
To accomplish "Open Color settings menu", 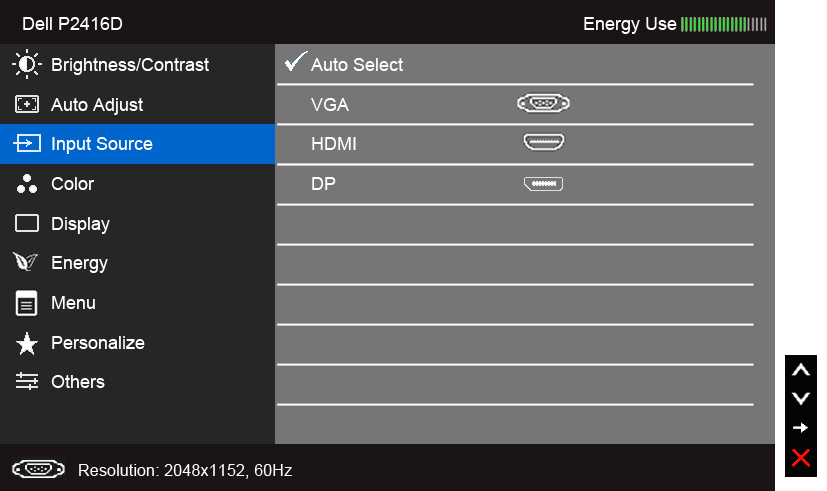I will point(137,184).
